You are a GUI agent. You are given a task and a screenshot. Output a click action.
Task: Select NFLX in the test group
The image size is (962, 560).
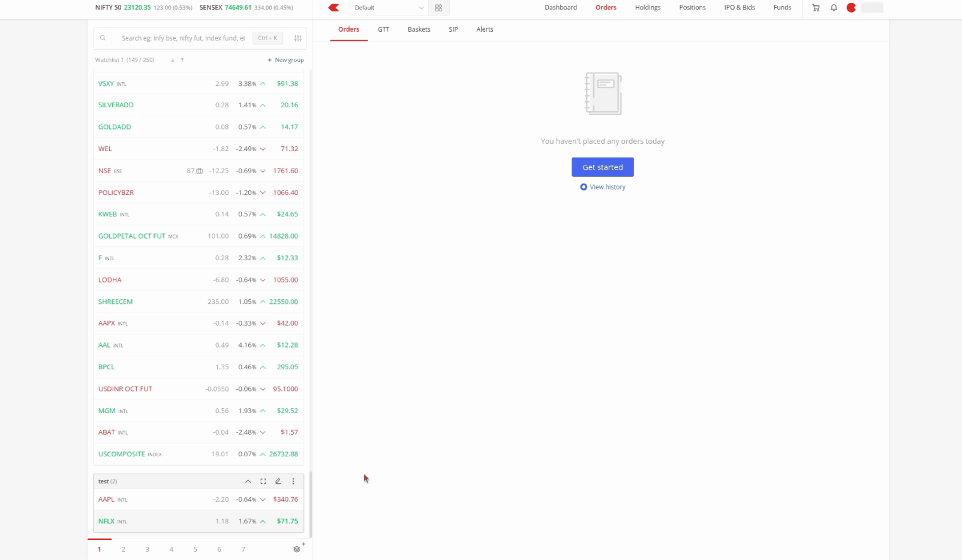(x=199, y=522)
